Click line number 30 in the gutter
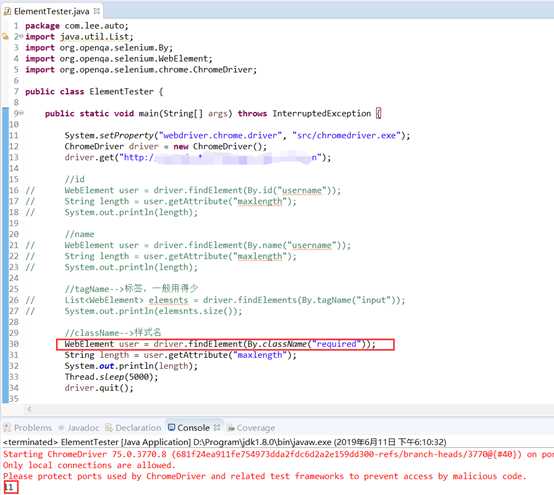Viewport: 554px width, 495px height. [14, 344]
